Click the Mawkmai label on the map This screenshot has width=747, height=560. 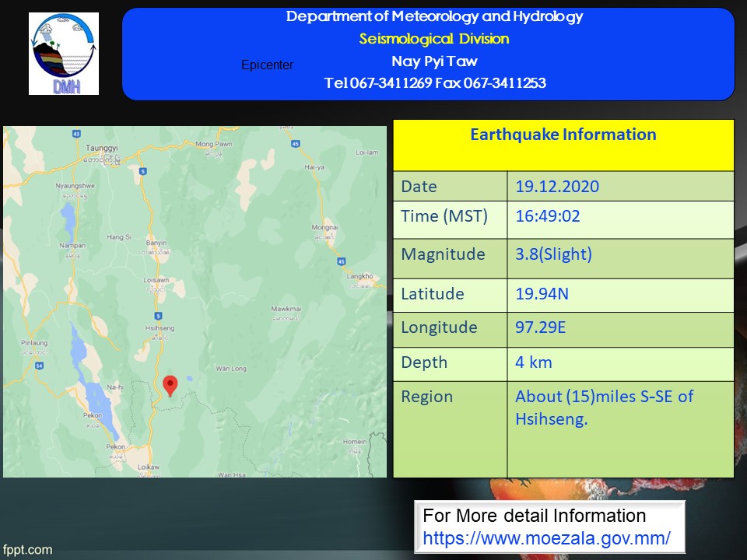[286, 310]
